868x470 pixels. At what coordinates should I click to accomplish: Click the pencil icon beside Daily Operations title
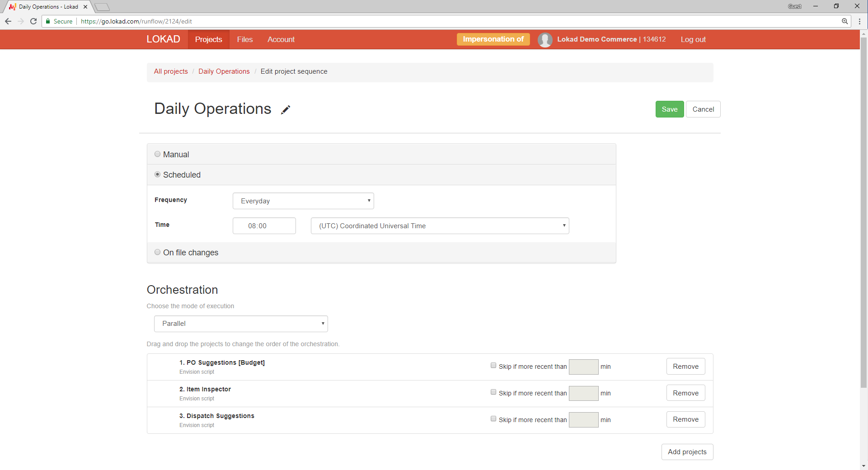coord(286,110)
